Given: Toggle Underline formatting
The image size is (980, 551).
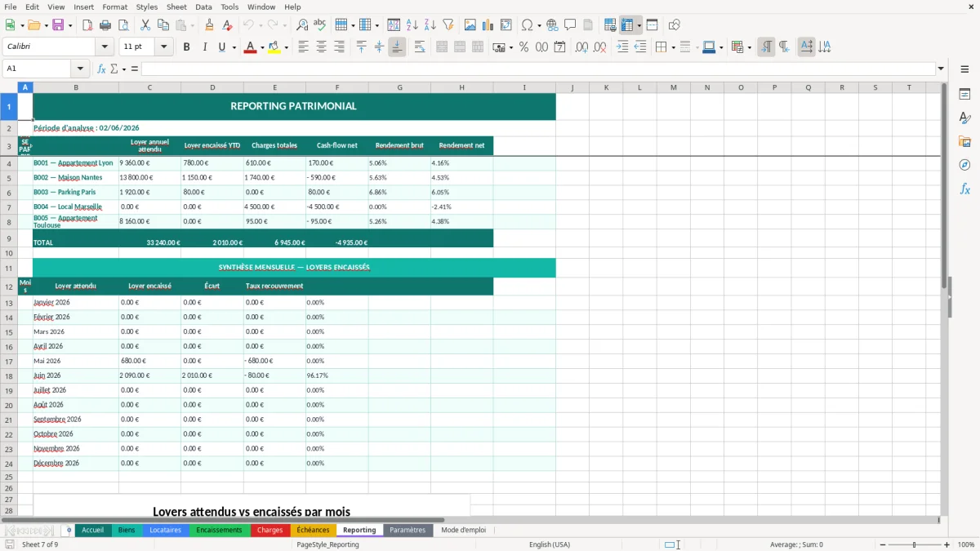Looking at the screenshot, I should click(x=221, y=47).
